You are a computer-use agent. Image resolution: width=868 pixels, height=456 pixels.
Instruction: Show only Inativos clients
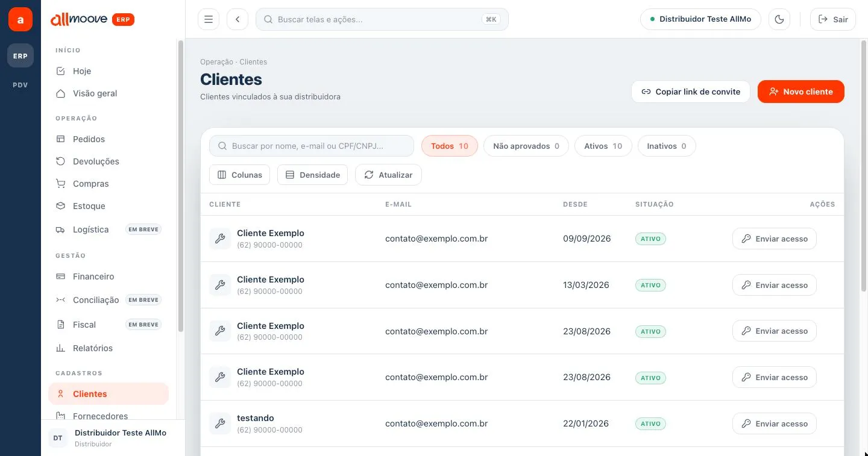[667, 146]
